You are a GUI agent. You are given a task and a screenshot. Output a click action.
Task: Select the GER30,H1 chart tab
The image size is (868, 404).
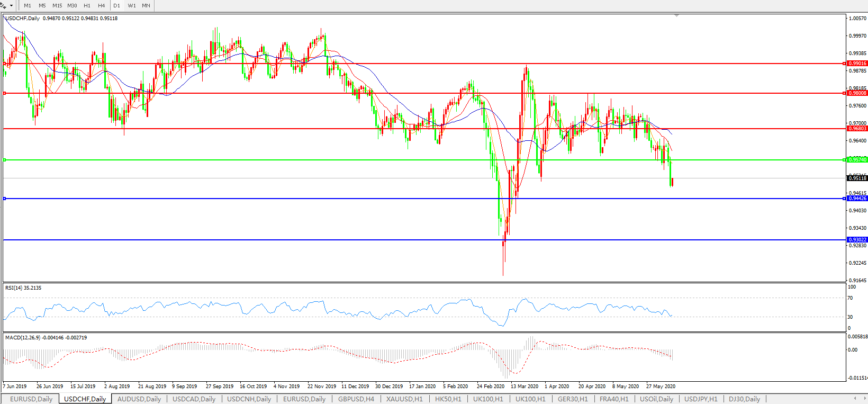click(573, 399)
